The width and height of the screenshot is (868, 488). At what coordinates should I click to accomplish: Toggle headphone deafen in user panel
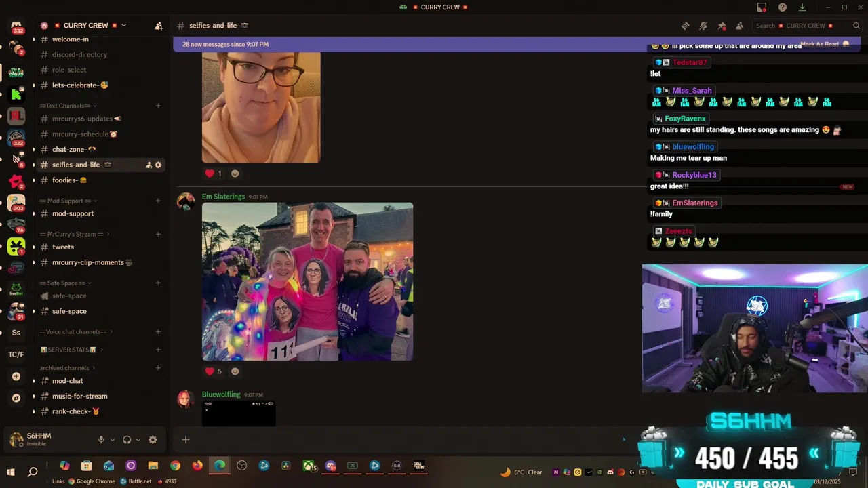(x=127, y=439)
